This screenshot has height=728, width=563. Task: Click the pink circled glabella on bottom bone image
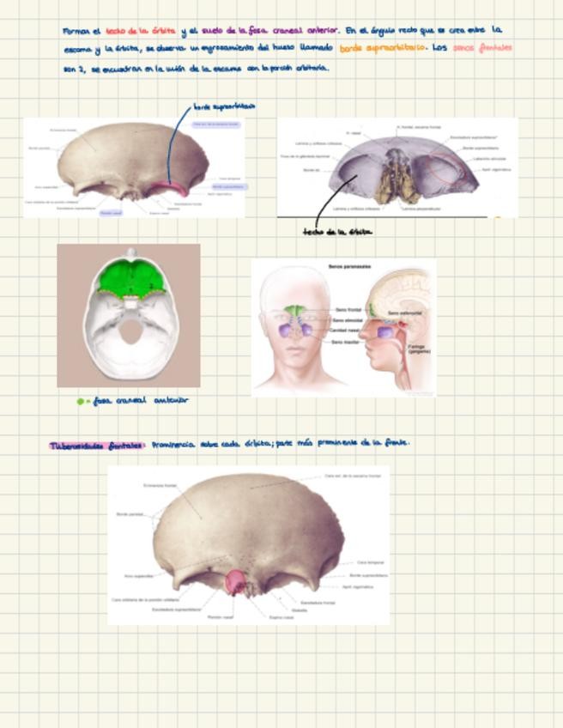236,582
